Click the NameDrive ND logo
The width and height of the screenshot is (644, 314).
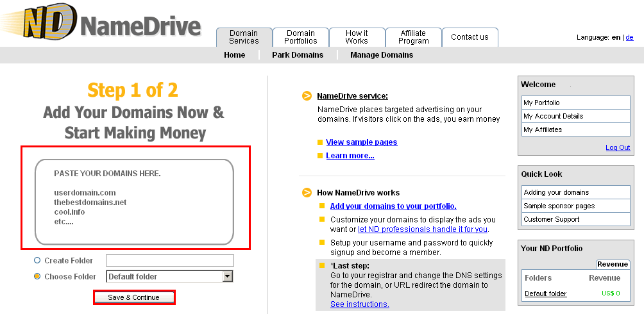[x=101, y=21]
